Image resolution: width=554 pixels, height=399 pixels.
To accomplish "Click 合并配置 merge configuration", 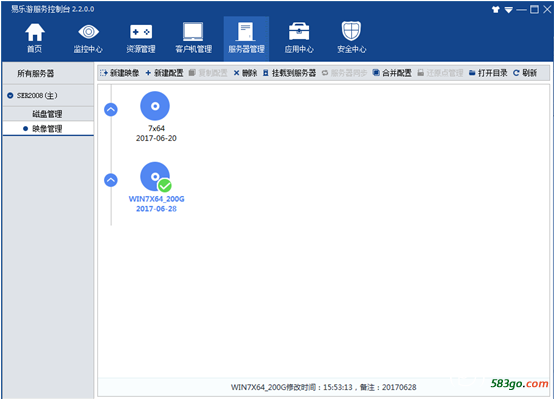I will [x=392, y=73].
